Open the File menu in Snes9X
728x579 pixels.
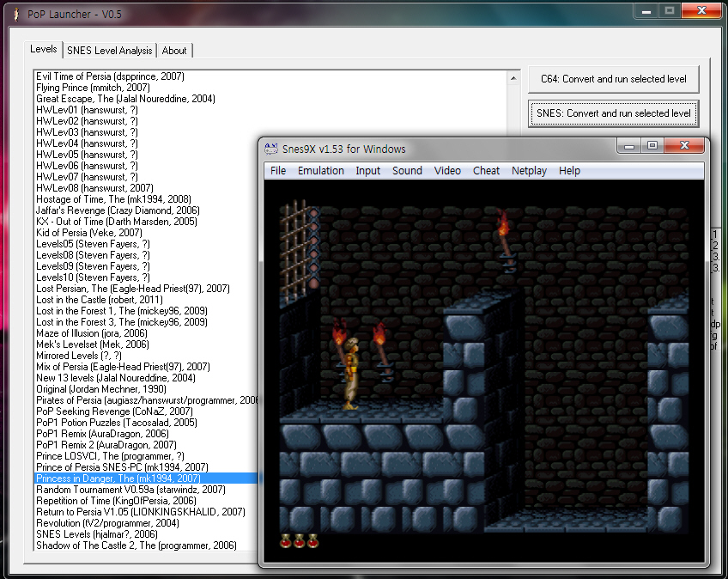[278, 171]
